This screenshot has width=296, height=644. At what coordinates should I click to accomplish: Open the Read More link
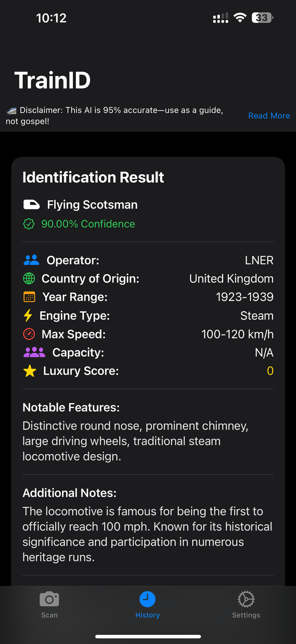click(269, 115)
